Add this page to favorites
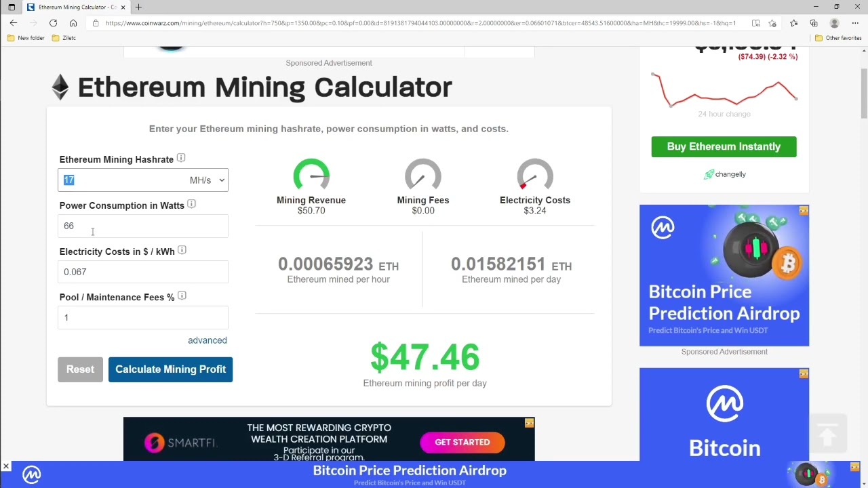The width and height of the screenshot is (868, 488). pos(772,23)
